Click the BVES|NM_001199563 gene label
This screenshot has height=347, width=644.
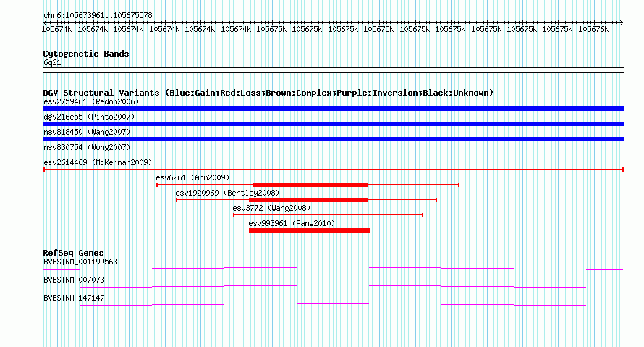pyautogui.click(x=80, y=262)
